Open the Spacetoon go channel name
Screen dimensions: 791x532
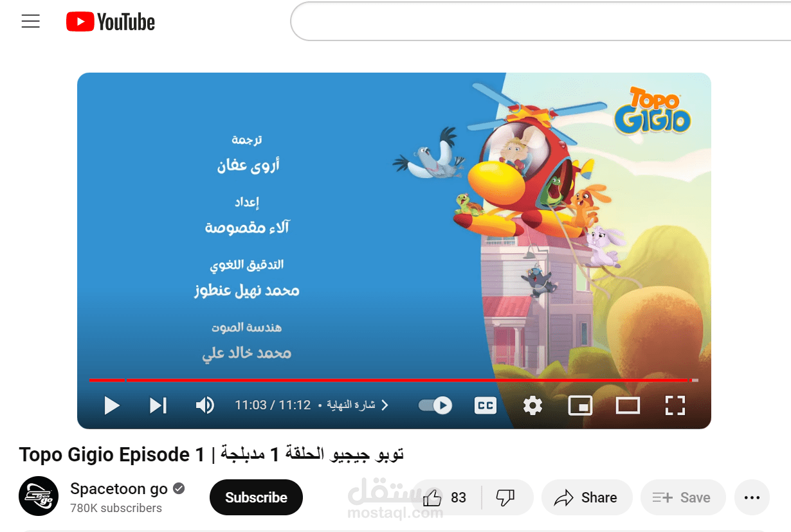coord(119,489)
